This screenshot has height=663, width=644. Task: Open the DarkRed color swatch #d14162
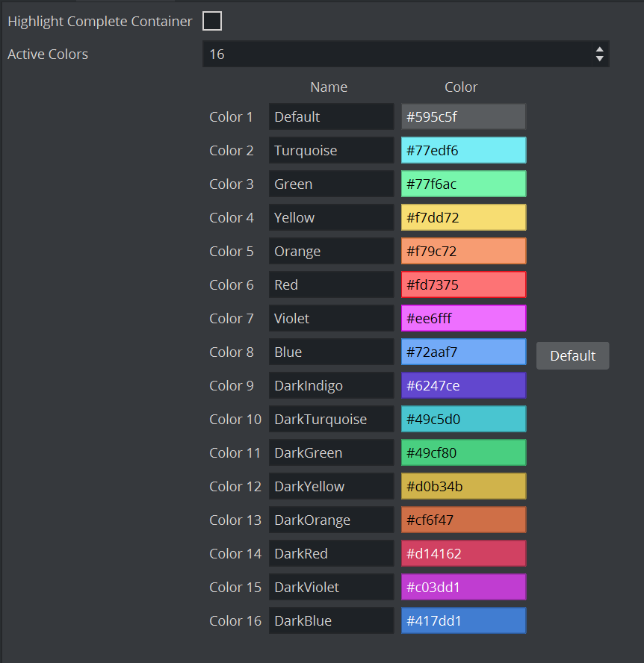point(463,553)
